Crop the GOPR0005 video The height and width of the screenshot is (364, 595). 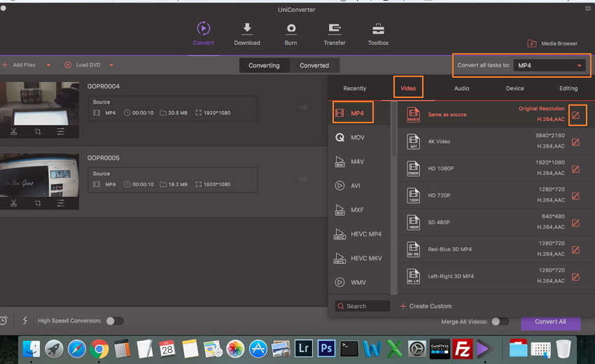point(38,203)
